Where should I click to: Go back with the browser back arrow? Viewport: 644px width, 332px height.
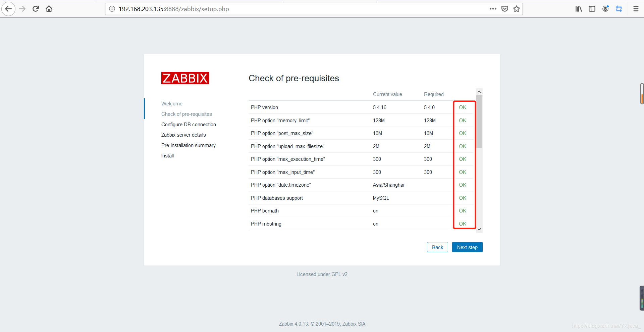point(8,9)
